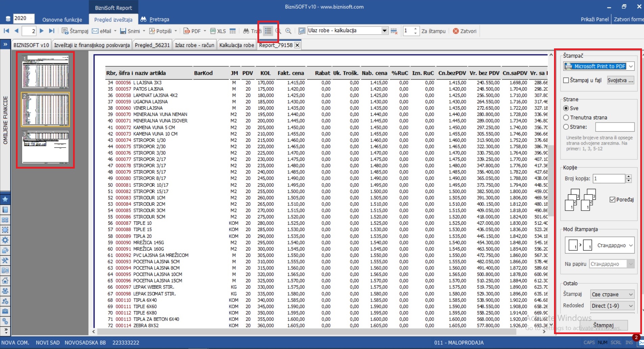The height and width of the screenshot is (349, 644).
Task: Click the briefcase sidebar icon
Action: [x=5, y=311]
